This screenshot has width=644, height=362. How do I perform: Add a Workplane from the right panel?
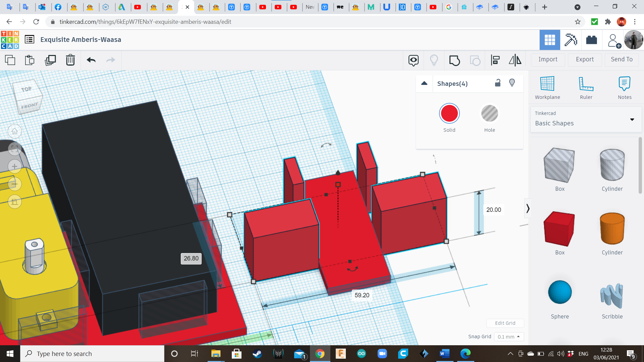click(x=547, y=87)
